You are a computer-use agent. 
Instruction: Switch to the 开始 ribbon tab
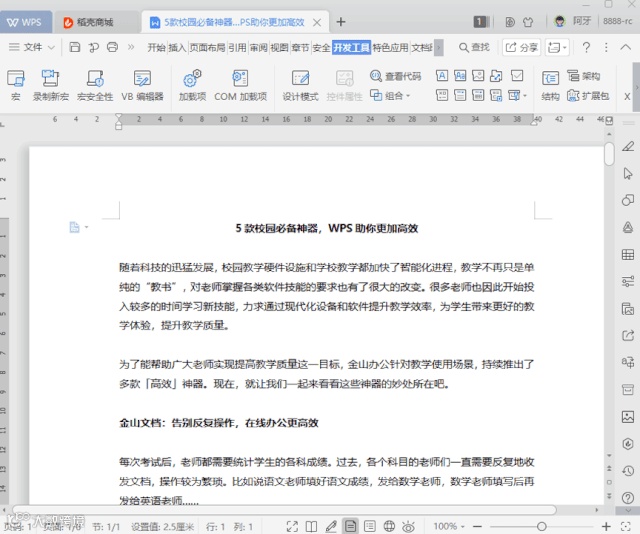[156, 47]
